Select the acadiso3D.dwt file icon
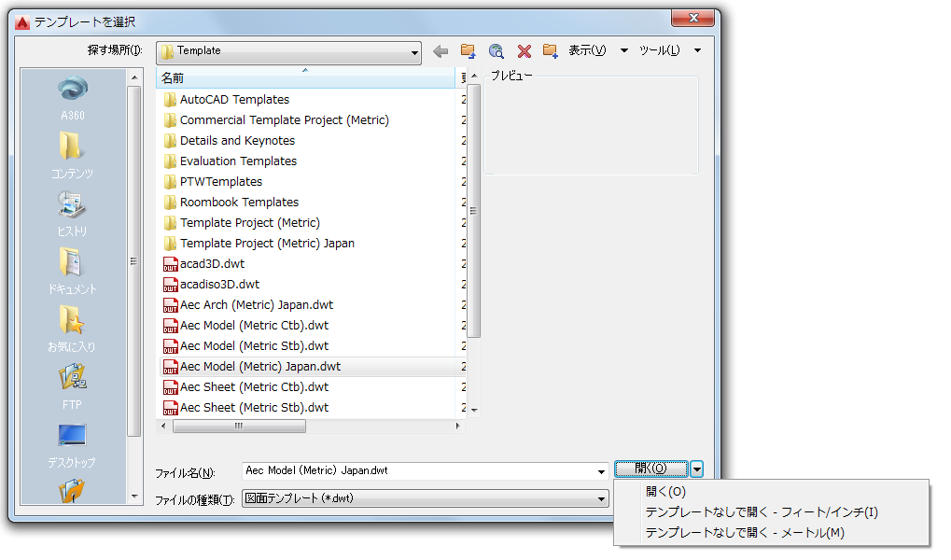The height and width of the screenshot is (560, 951). pos(171,285)
